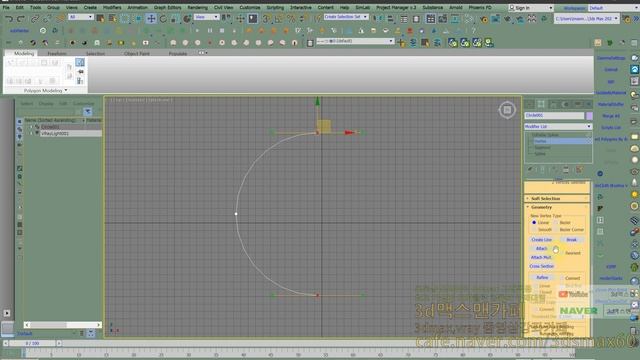This screenshot has height=360, width=640.
Task: Expand Circle001 in scene explorer
Action: [31, 127]
